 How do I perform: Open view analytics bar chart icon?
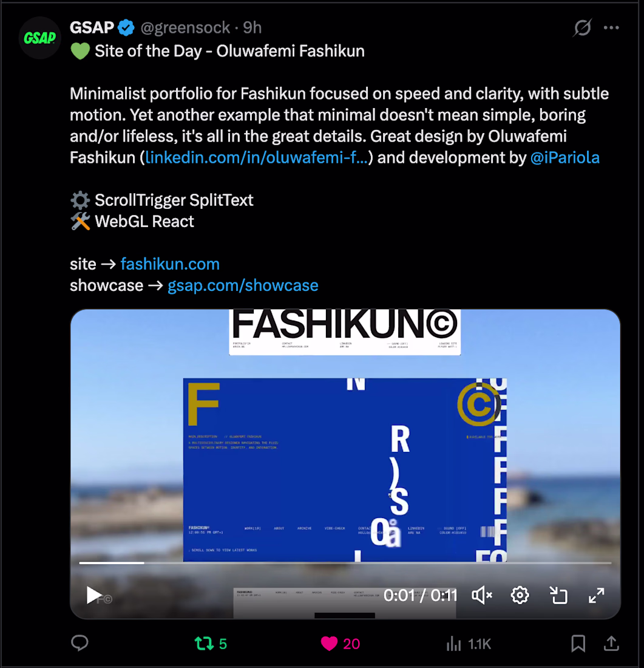pyautogui.click(x=453, y=644)
